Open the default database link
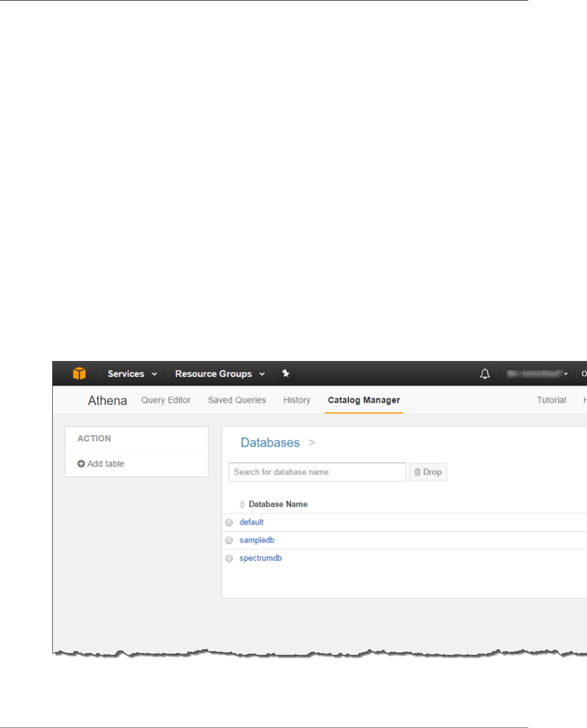The height and width of the screenshot is (728, 587). pos(252,522)
